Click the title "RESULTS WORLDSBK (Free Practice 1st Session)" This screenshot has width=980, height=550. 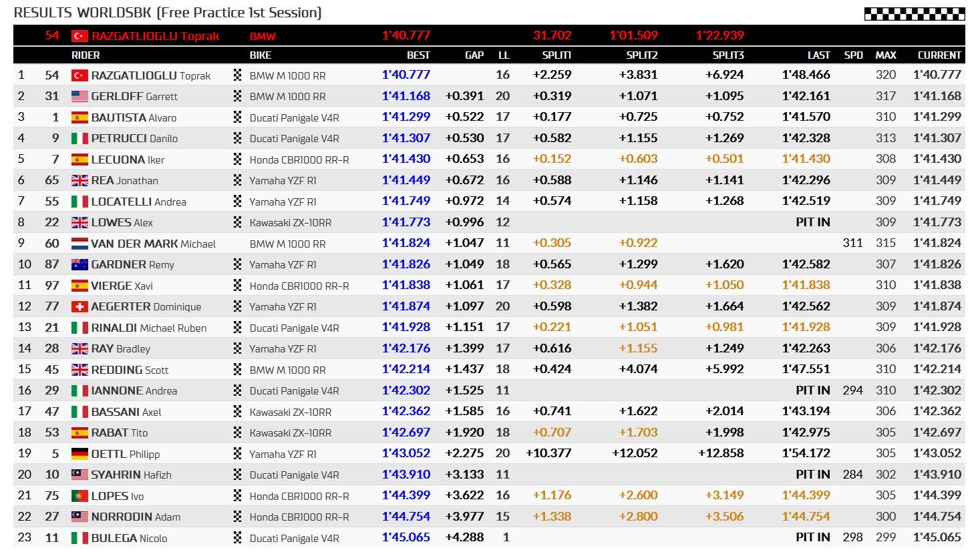[168, 13]
